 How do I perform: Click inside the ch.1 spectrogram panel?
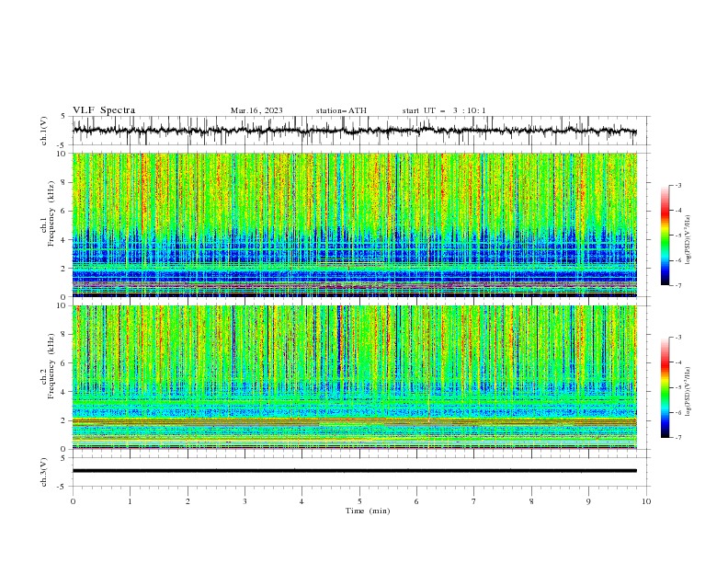pyautogui.click(x=355, y=224)
